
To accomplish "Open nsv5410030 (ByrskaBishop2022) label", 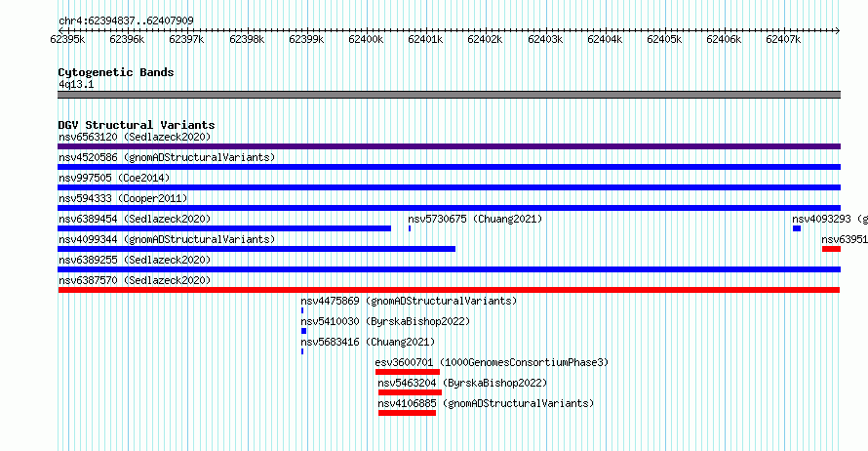I will coord(385,321).
